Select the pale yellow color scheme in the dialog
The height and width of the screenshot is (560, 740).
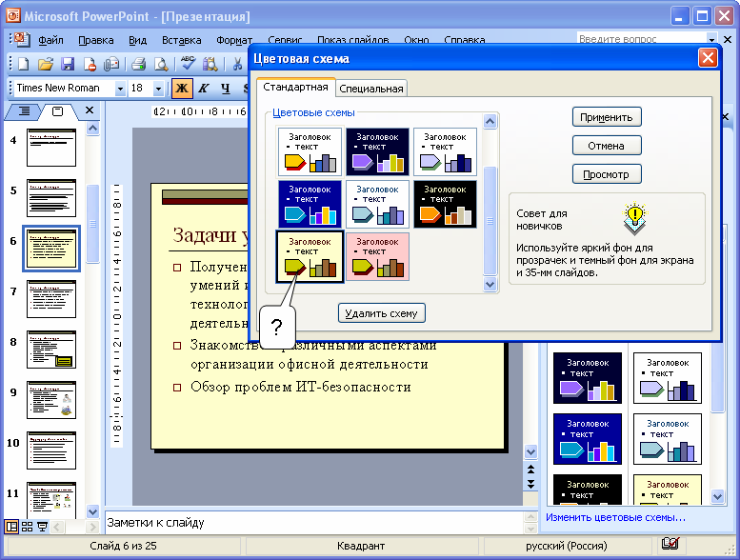pyautogui.click(x=310, y=256)
